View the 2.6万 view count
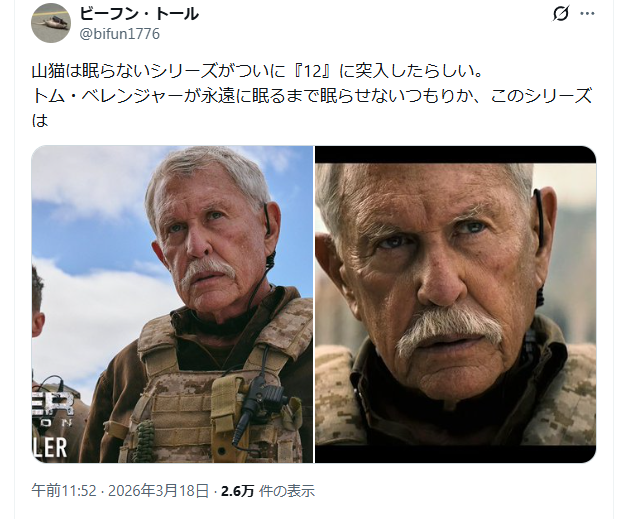 237,491
